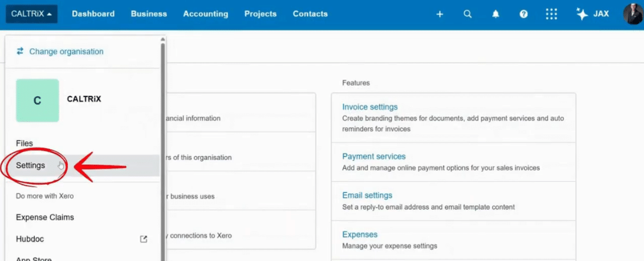Select the CALTRiX organisation name

click(x=84, y=99)
